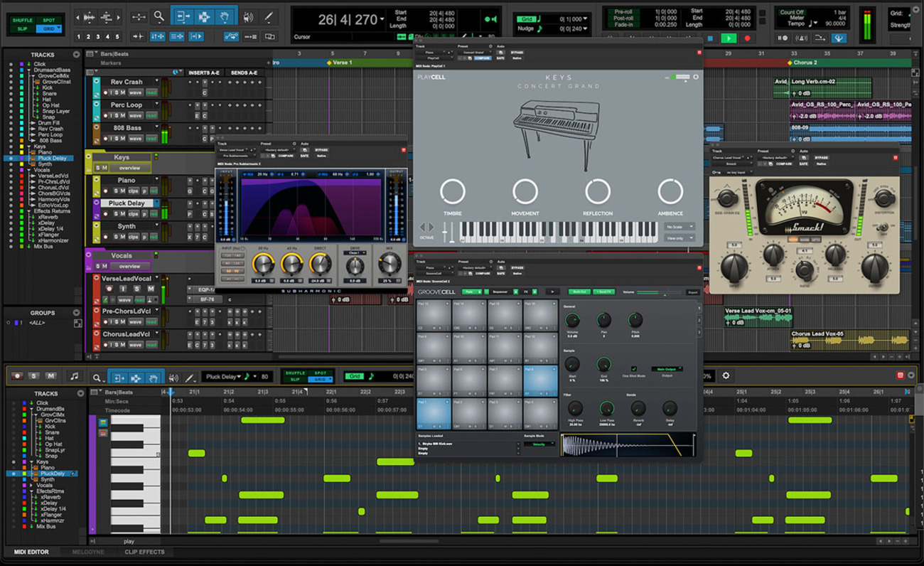Click the Tab to Transients icon
Image resolution: width=924 pixels, height=566 pixels.
(x=138, y=36)
